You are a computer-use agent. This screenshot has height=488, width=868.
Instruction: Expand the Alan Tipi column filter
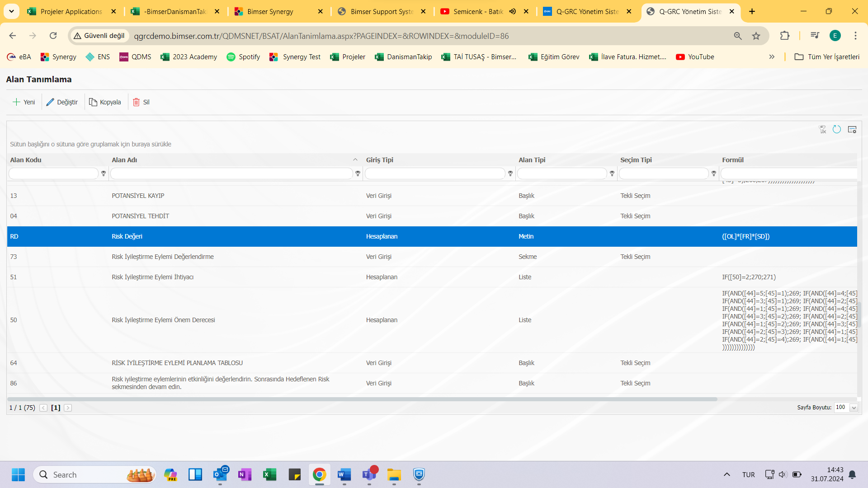(612, 174)
